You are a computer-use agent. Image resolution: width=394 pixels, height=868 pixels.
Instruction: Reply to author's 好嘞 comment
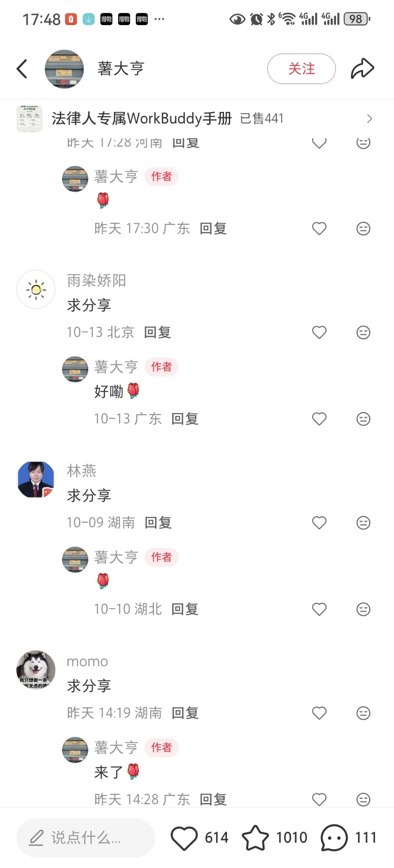[x=185, y=419]
